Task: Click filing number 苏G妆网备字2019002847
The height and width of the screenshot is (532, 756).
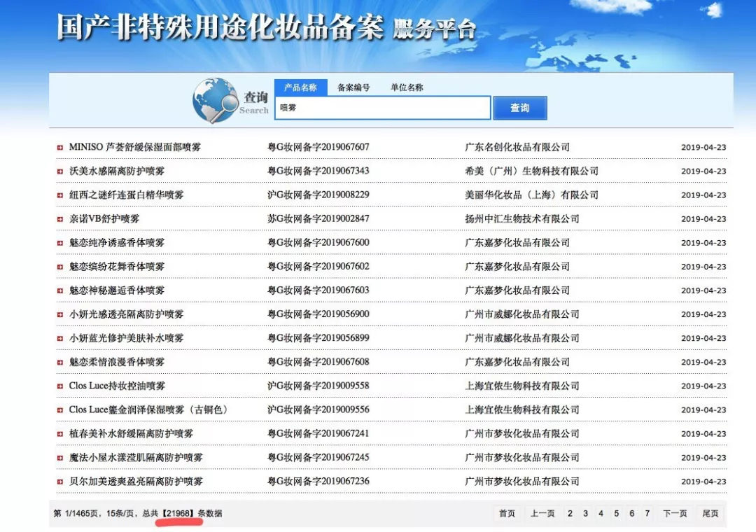Action: [x=318, y=218]
